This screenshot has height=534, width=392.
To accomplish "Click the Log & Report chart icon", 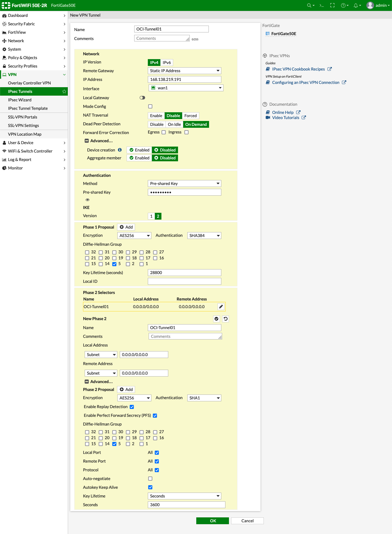I will coord(4,160).
